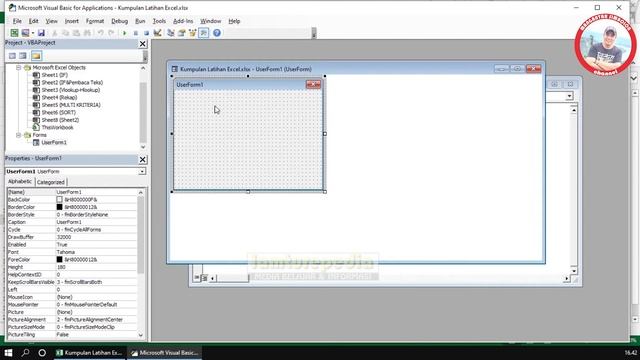
Task: Click the Reset (stop) toolbar icon
Action: click(146, 33)
